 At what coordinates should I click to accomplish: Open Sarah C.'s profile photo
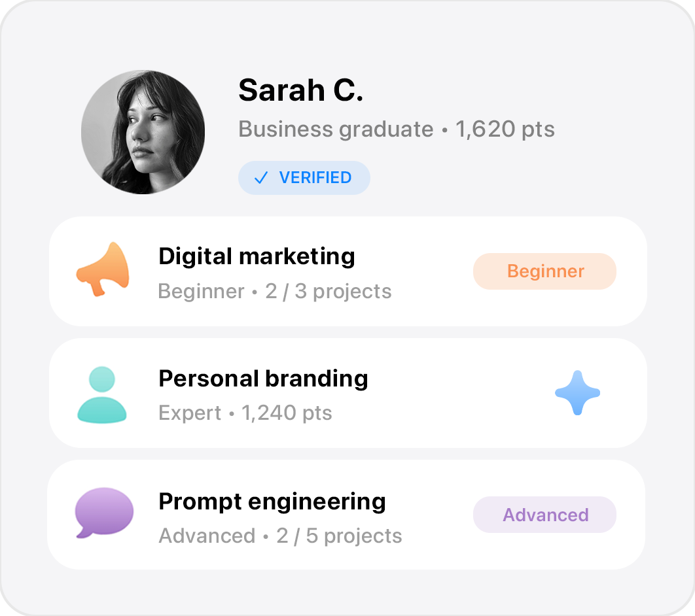coord(143,132)
